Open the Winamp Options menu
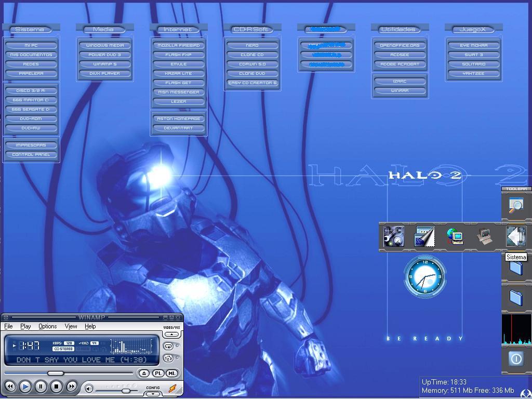 47,326
